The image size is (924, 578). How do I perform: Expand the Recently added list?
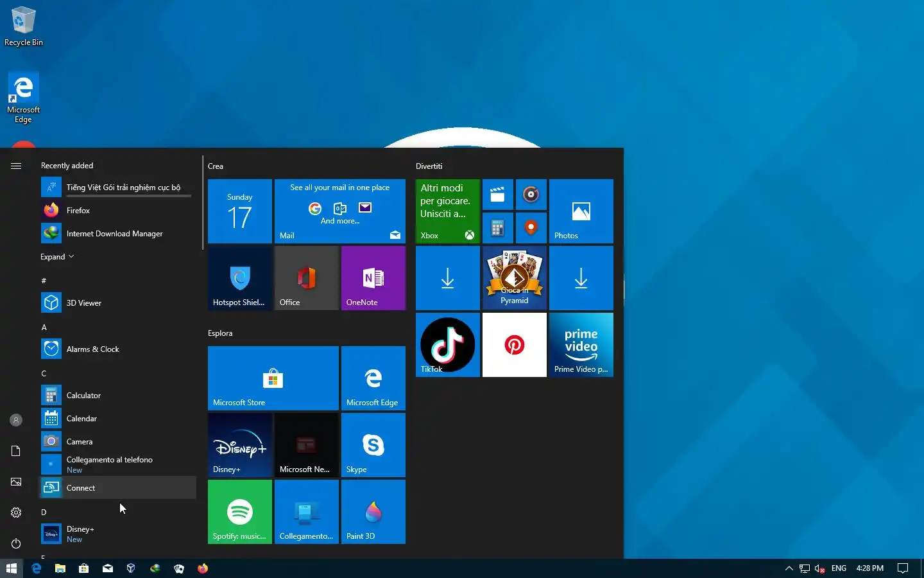pos(57,257)
